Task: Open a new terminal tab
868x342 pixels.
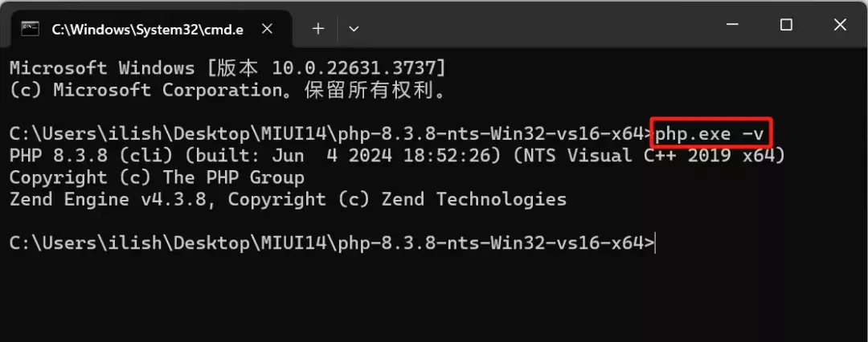Action: (x=318, y=28)
